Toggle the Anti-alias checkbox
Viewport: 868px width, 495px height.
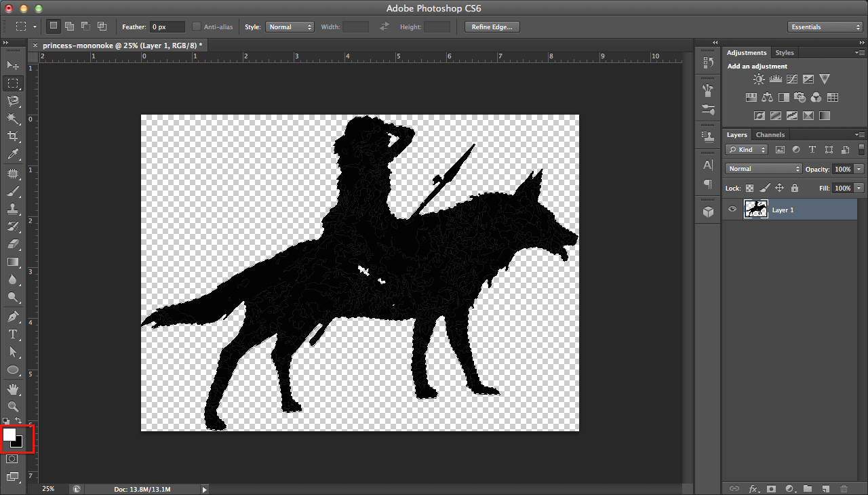click(197, 27)
